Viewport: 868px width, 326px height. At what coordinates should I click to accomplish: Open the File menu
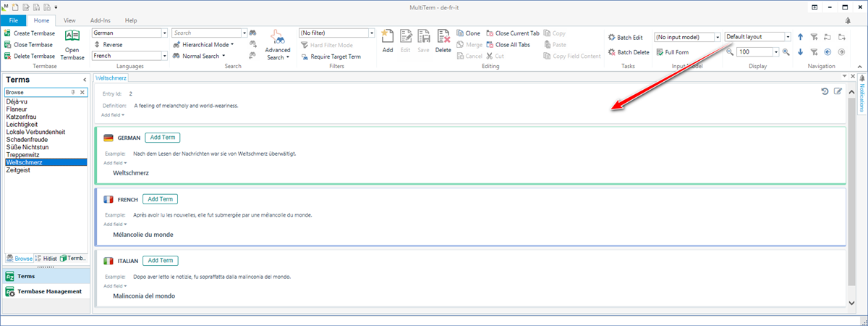(14, 20)
